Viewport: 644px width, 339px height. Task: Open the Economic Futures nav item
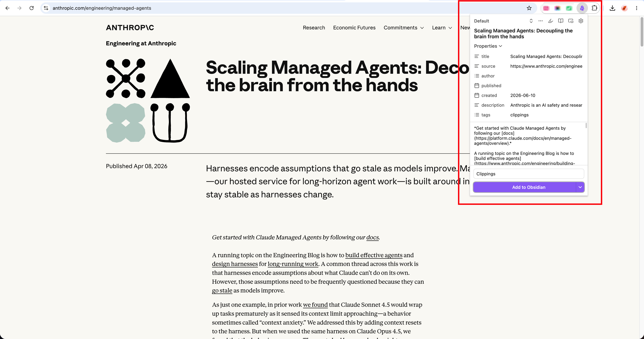(354, 28)
